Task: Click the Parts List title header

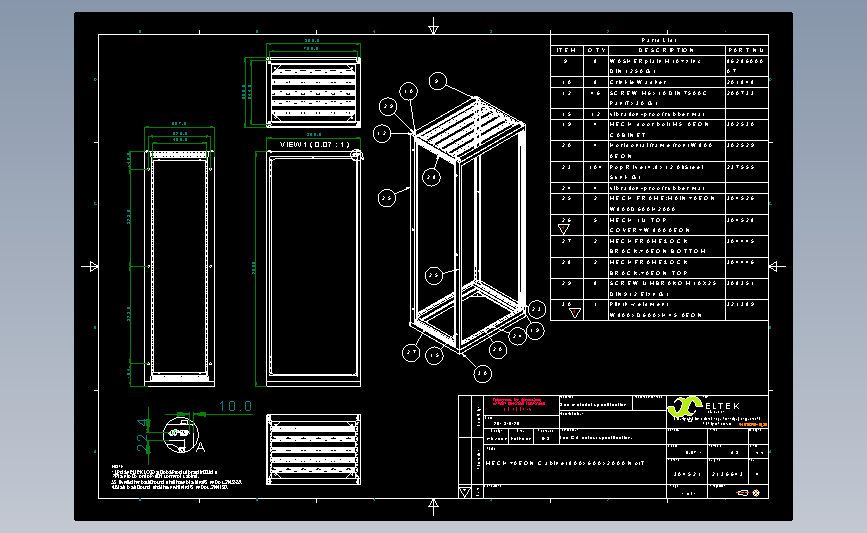Action: coord(659,40)
